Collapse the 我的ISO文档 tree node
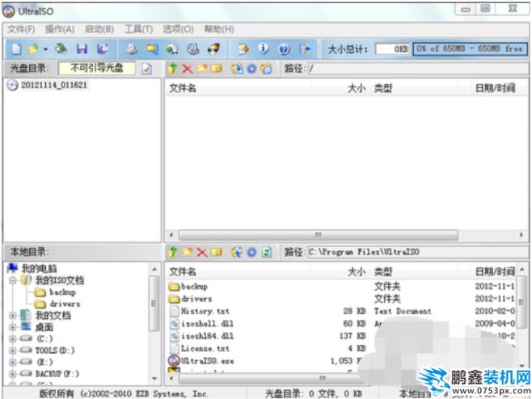This screenshot has width=532, height=399. coord(13,280)
